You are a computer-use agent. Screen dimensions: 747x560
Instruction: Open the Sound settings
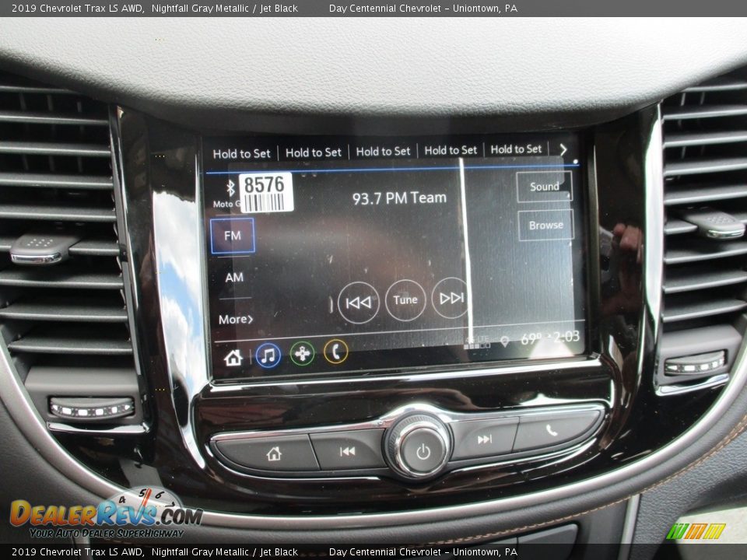[545, 186]
